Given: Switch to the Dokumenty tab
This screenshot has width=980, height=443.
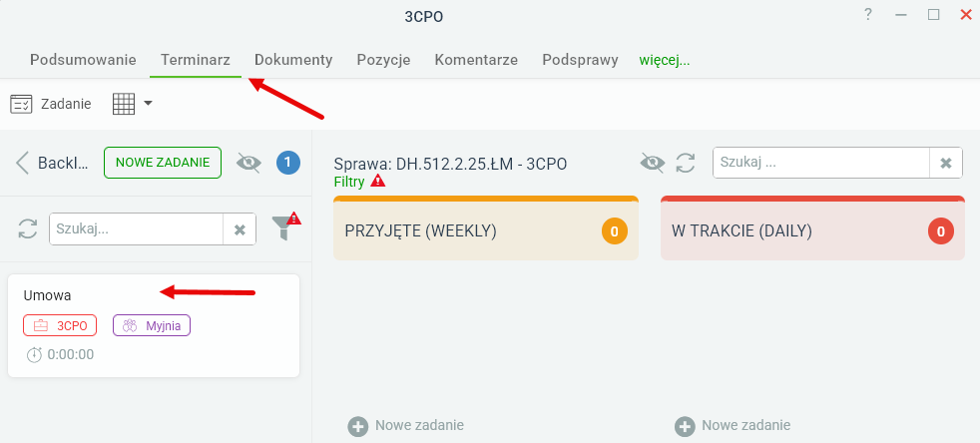Looking at the screenshot, I should point(293,60).
